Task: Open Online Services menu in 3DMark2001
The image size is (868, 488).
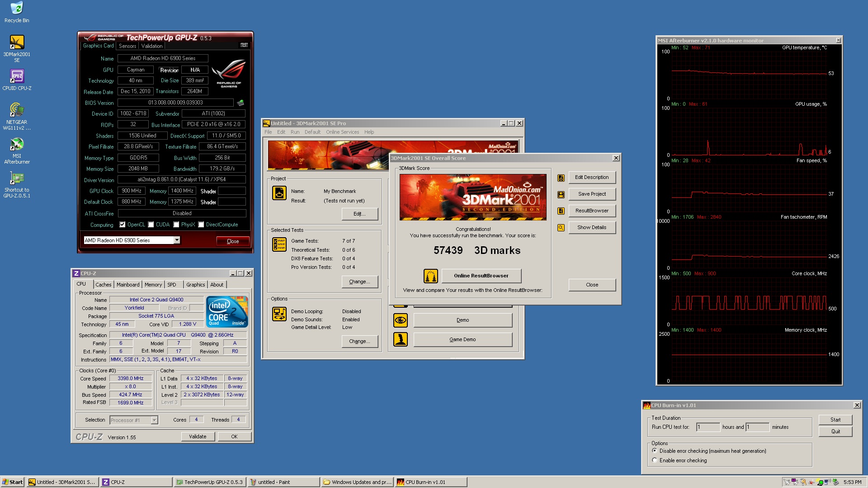Action: pos(342,132)
